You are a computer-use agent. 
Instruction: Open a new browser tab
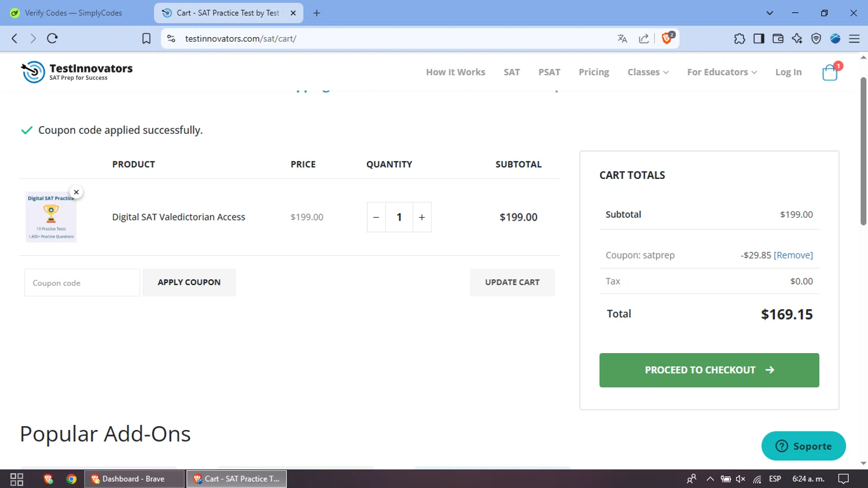point(317,13)
